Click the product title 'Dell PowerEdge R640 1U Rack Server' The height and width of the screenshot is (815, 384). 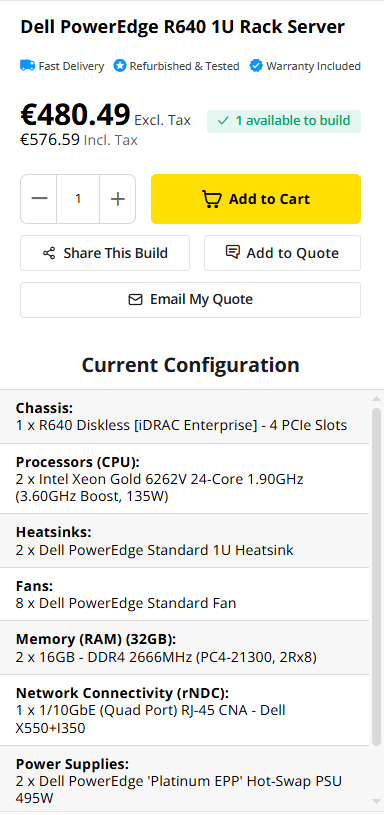coord(182,27)
